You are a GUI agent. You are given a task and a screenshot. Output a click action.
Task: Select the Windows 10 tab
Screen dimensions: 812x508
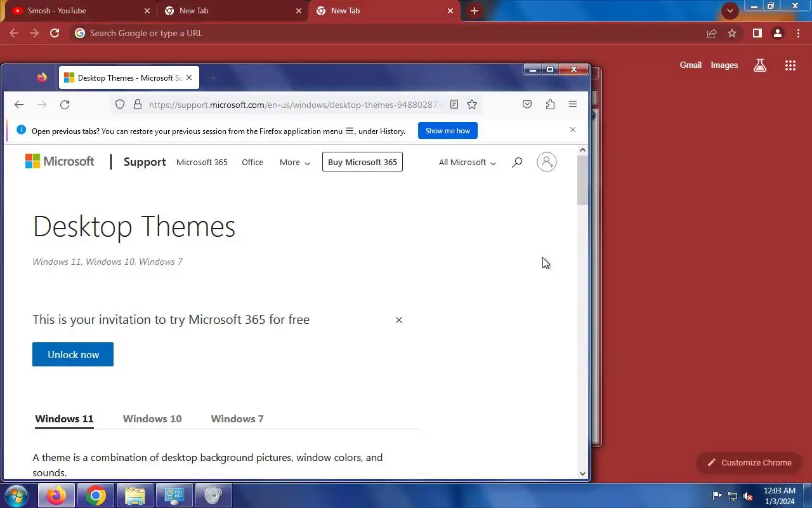(x=152, y=418)
